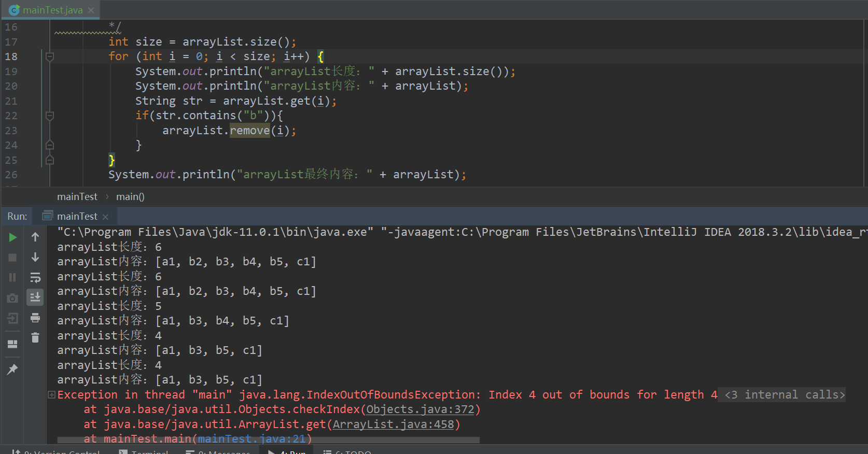The height and width of the screenshot is (454, 868).
Task: Click the highlighted opening brace on line 18
Action: point(320,56)
